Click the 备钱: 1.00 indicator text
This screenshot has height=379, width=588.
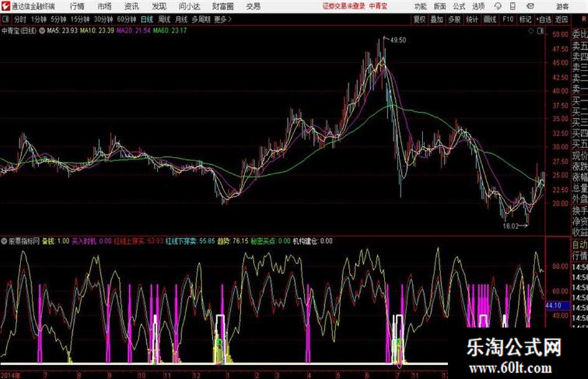click(55, 241)
